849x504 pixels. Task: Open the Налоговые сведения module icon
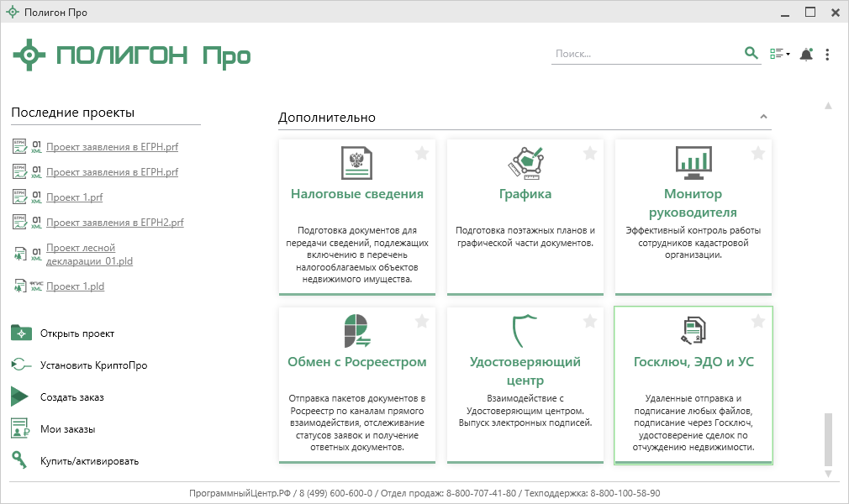(357, 163)
